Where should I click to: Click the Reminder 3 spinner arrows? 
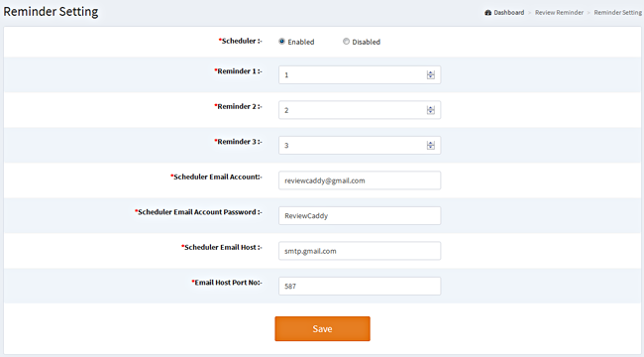click(x=430, y=145)
